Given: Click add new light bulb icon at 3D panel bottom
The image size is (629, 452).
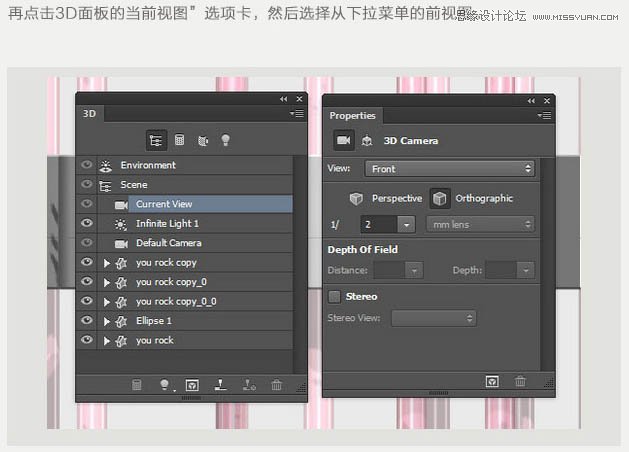Looking at the screenshot, I should click(x=165, y=385).
